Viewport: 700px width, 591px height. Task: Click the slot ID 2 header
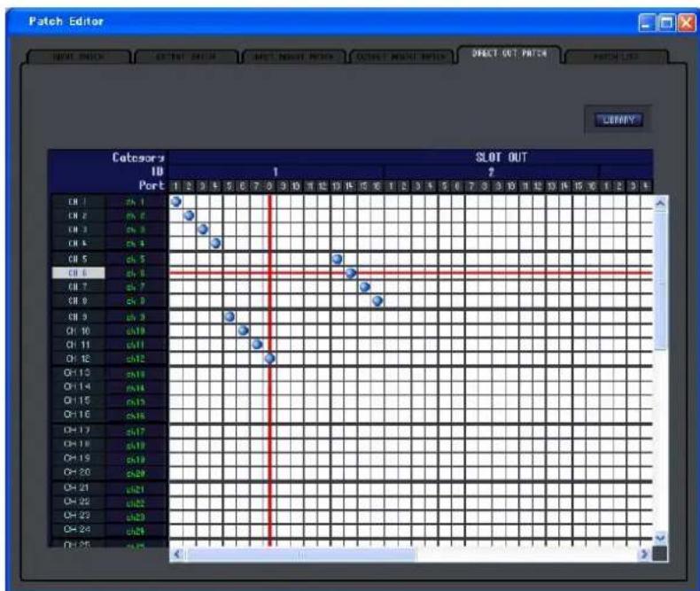tap(491, 172)
